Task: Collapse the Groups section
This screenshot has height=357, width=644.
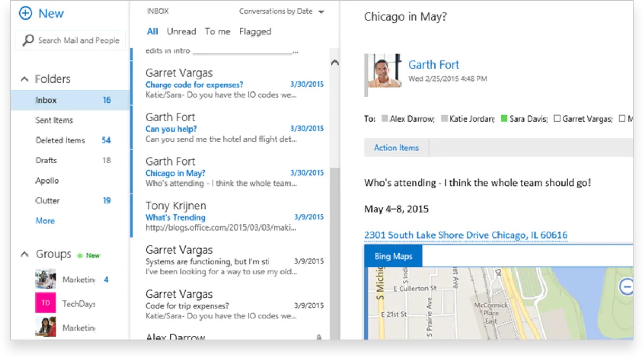Action: (x=24, y=254)
